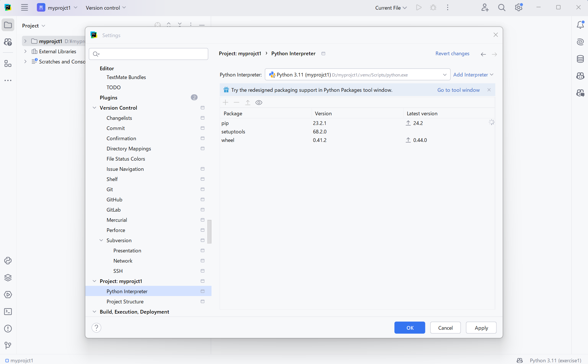Open the Python Packages layers icon
The height and width of the screenshot is (364, 588).
click(8, 278)
